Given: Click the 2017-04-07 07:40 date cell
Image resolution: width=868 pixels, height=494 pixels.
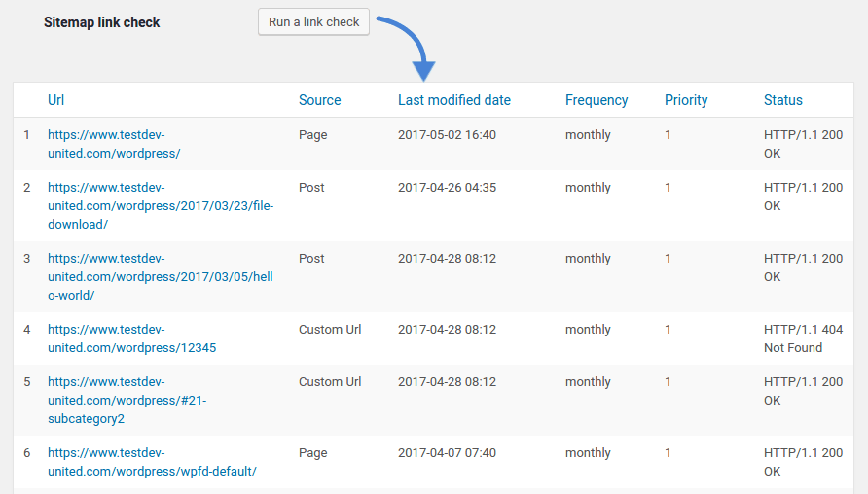Looking at the screenshot, I should tap(447, 453).
